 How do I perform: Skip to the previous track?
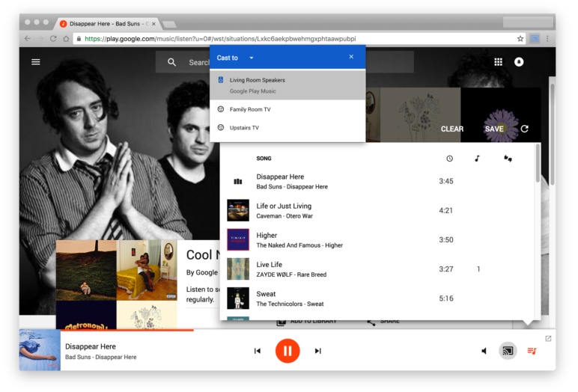click(258, 351)
